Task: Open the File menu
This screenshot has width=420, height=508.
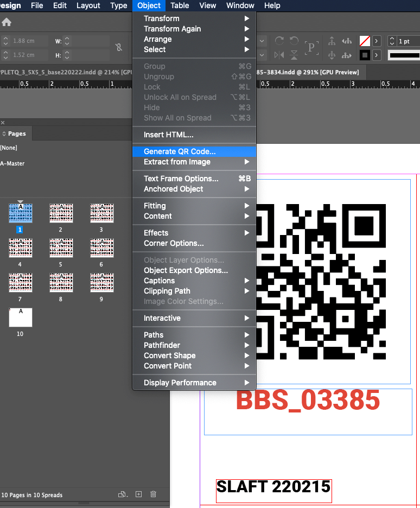Action: point(37,5)
